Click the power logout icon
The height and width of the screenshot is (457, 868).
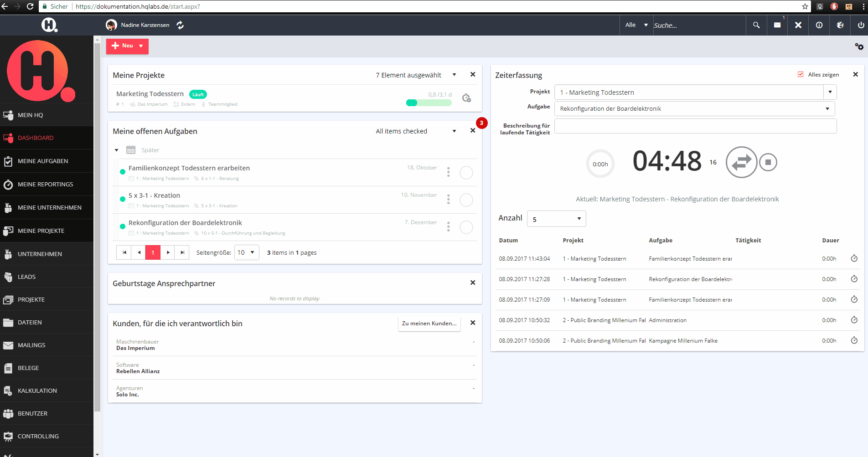point(861,25)
